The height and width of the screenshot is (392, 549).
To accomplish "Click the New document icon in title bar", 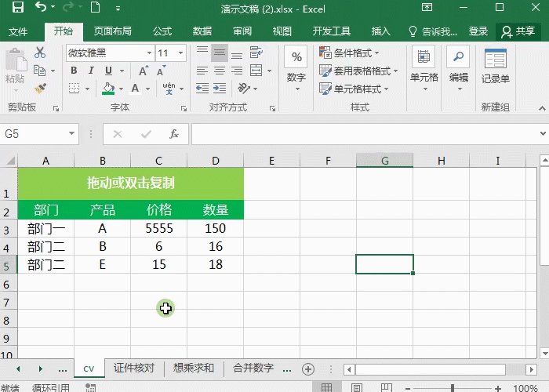I will (x=95, y=7).
